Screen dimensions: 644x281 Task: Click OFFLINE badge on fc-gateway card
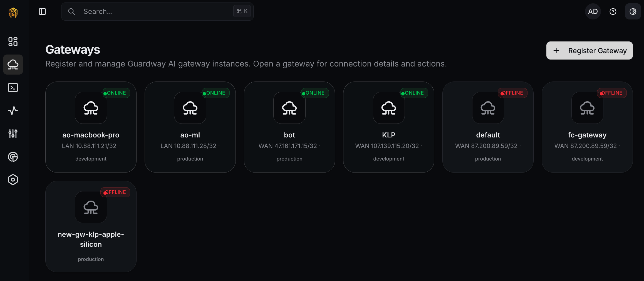tap(612, 93)
